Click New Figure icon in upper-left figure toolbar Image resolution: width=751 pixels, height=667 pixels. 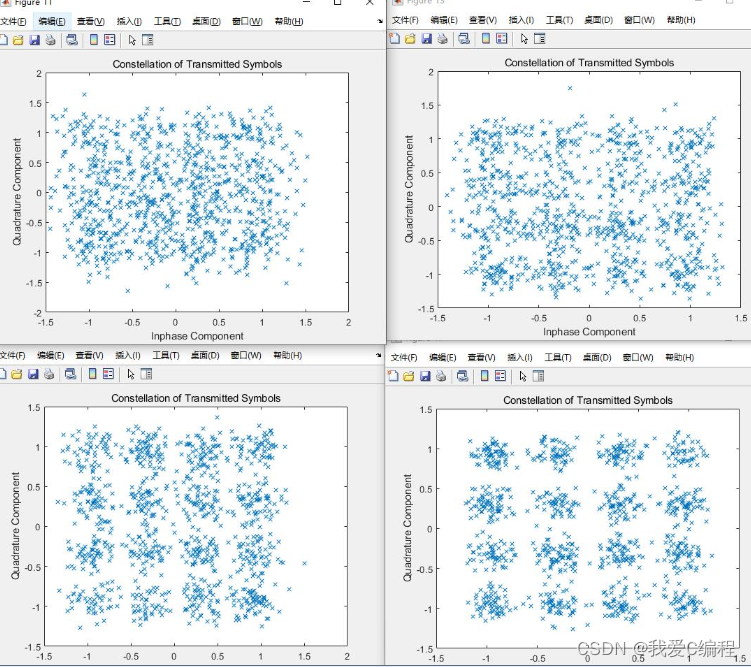tap(3, 40)
